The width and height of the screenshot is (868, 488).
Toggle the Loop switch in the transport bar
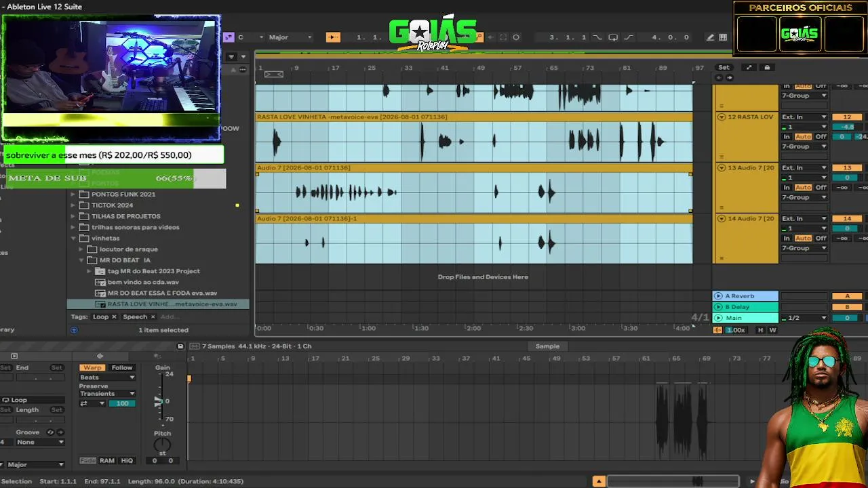pyautogui.click(x=613, y=37)
